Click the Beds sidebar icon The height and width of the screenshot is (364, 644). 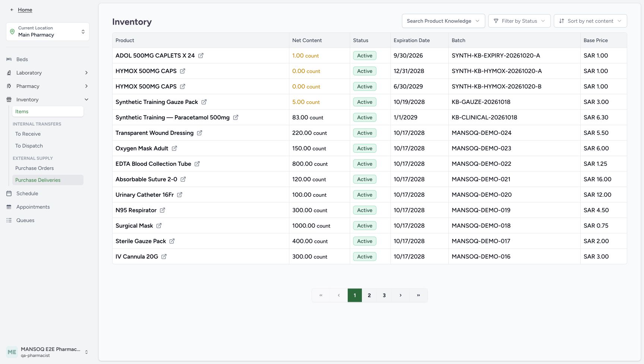(x=9, y=59)
